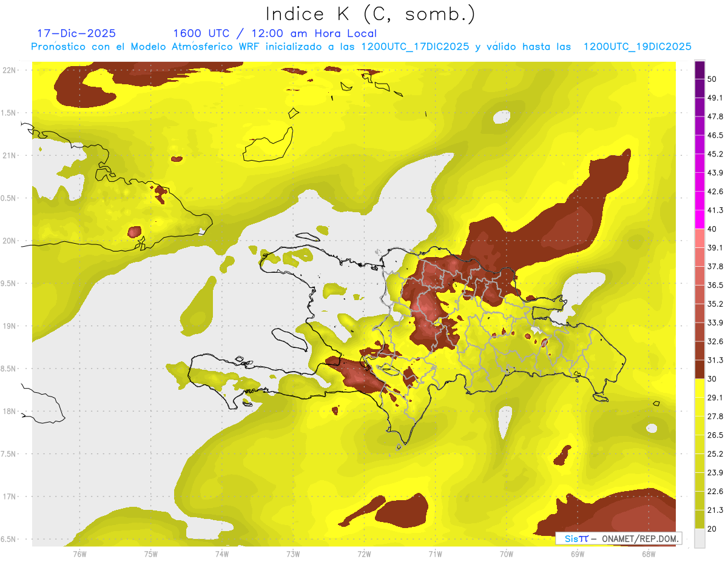
Task: Click the colorbar label '41.3'
Action: pyautogui.click(x=715, y=210)
